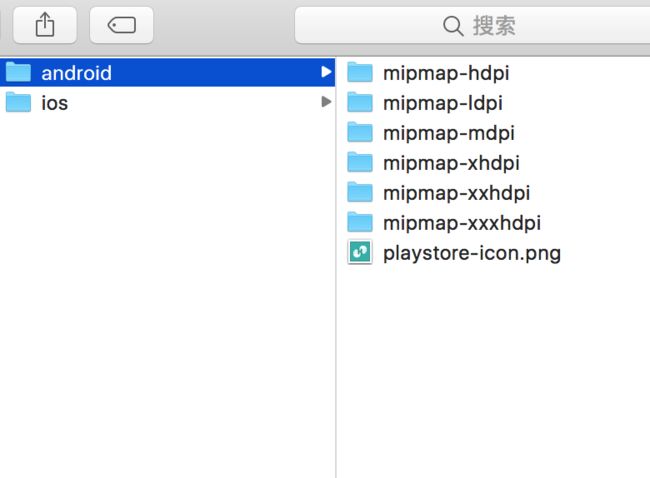650x478 pixels.
Task: Click the Share toolbar button
Action: (x=45, y=25)
